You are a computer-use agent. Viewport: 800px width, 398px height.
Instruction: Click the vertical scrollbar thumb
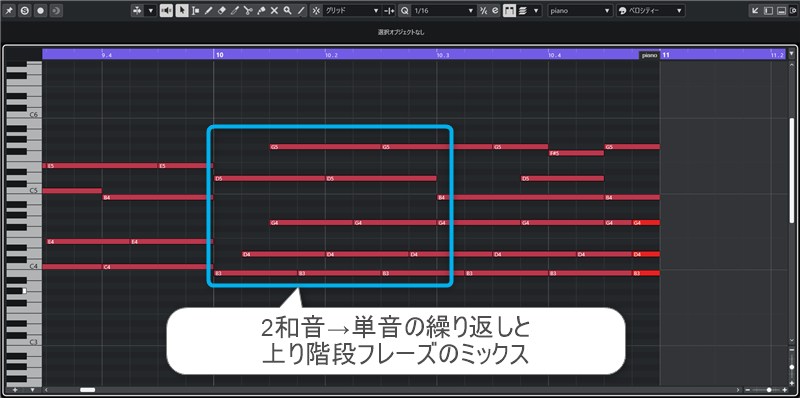pyautogui.click(x=791, y=171)
